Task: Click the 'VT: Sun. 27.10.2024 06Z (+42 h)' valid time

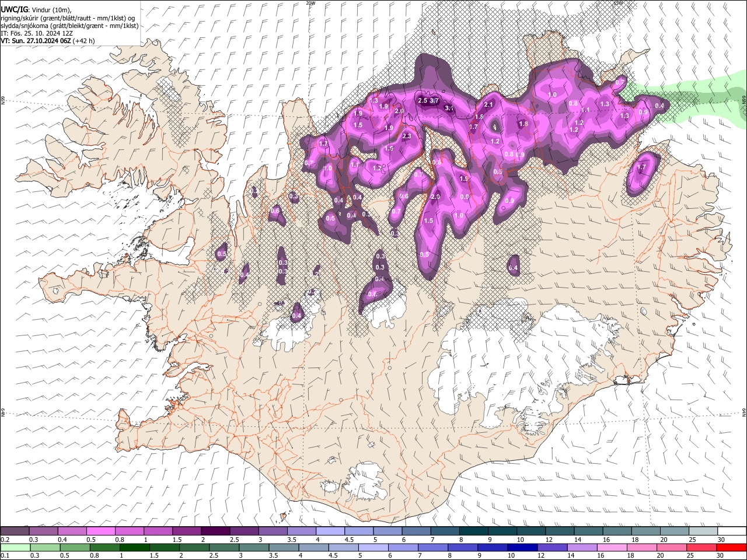Action: point(48,41)
